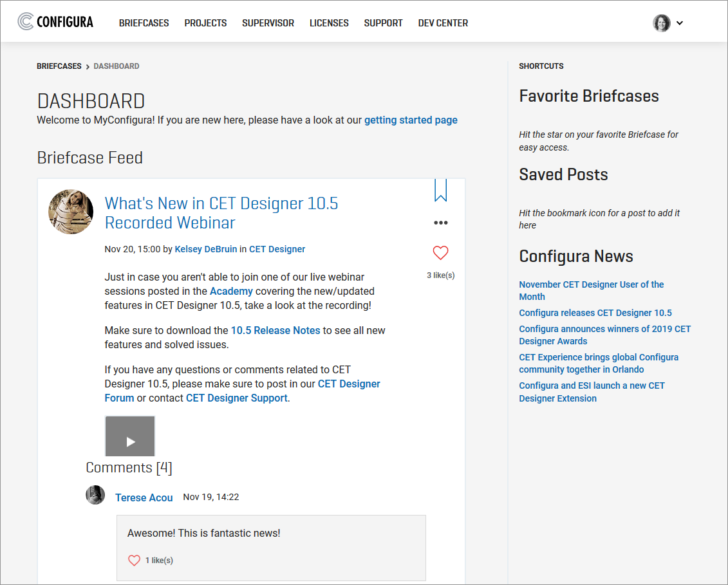The image size is (728, 585).
Task: Click the DASHBOARD breadcrumb item
Action: point(117,66)
